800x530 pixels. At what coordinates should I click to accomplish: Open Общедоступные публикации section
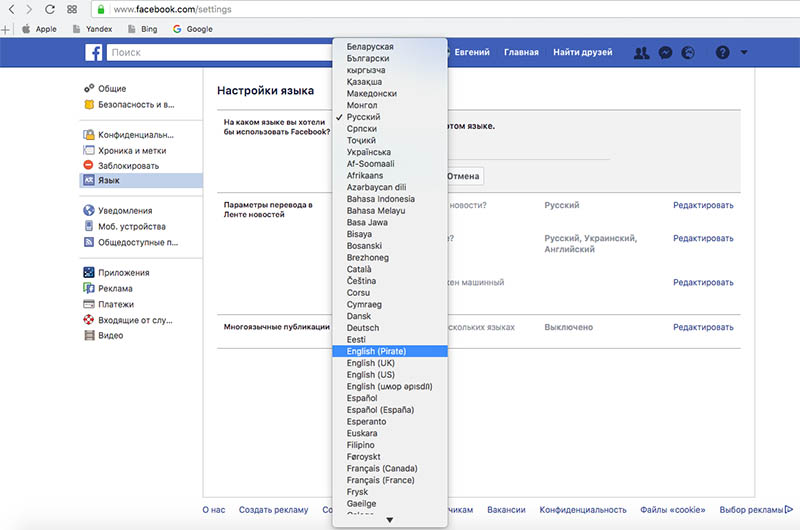[131, 242]
